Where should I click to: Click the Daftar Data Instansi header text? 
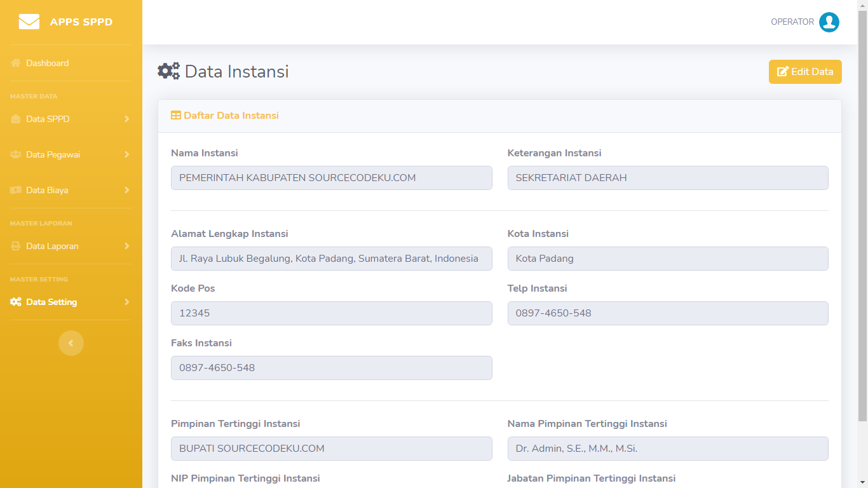point(231,116)
